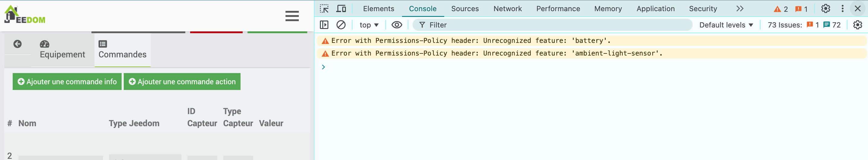The height and width of the screenshot is (160, 868).
Task: Open console settings gear
Action: click(x=857, y=25)
